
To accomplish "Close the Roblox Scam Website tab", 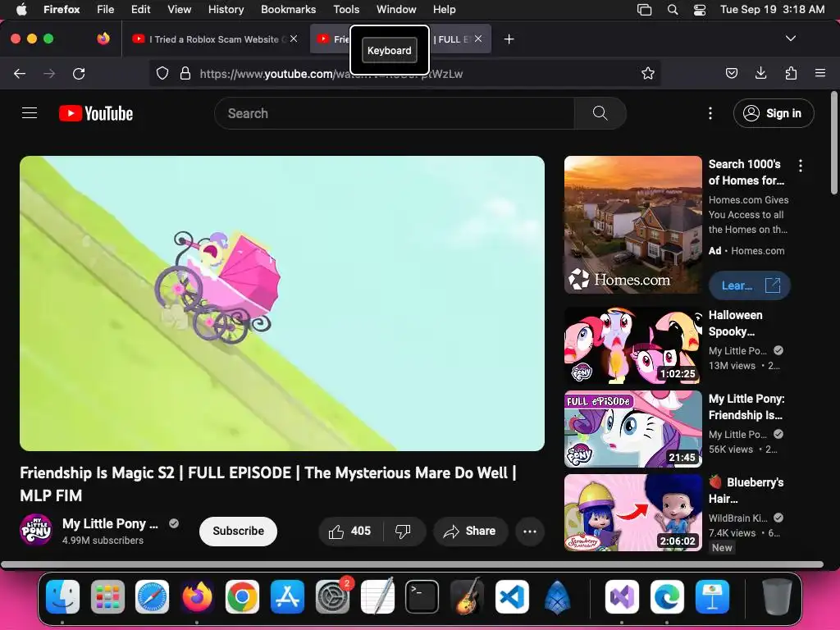I will coord(294,39).
